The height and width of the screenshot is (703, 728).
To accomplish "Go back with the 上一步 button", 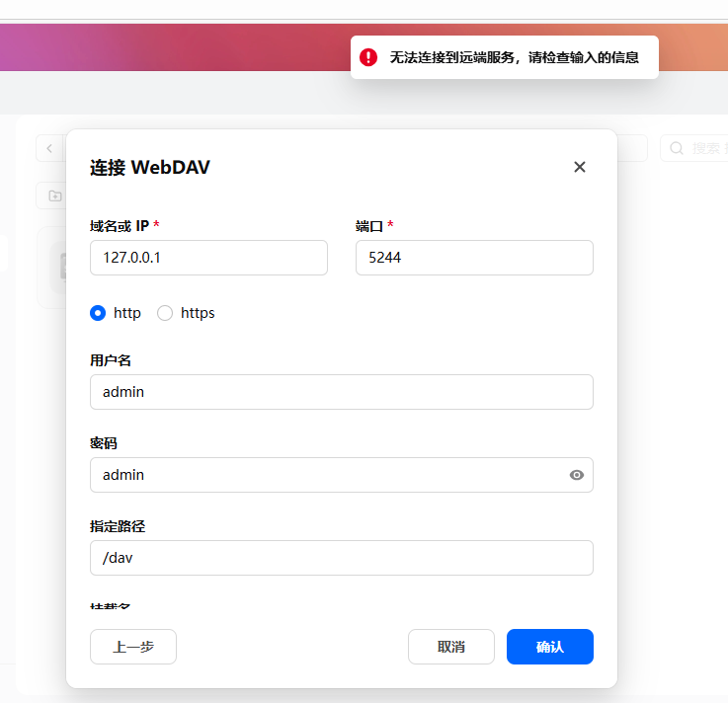I will 133,647.
